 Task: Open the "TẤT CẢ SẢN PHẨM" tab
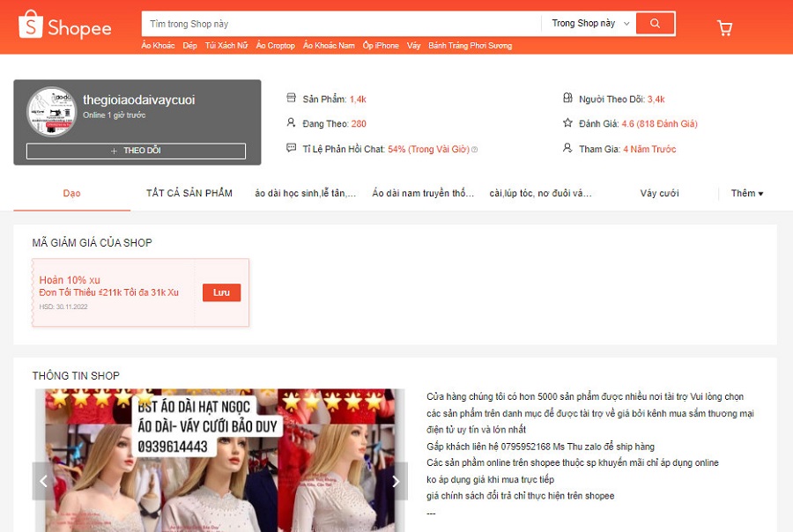tap(189, 193)
